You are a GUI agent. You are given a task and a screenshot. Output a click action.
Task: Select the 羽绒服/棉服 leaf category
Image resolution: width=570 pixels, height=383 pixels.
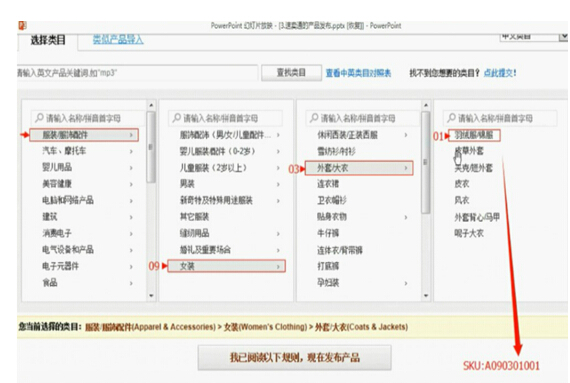coord(474,136)
